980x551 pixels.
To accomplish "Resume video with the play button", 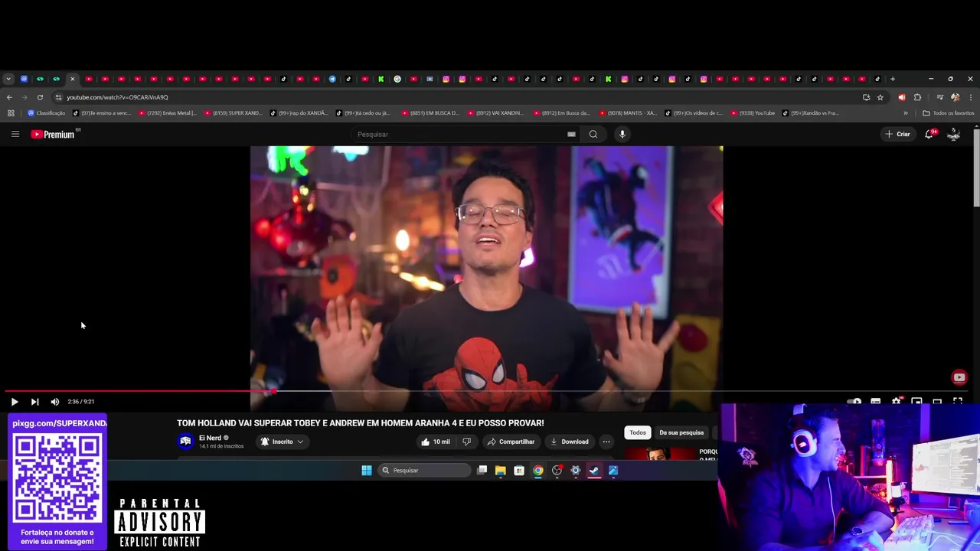I will (x=14, y=402).
